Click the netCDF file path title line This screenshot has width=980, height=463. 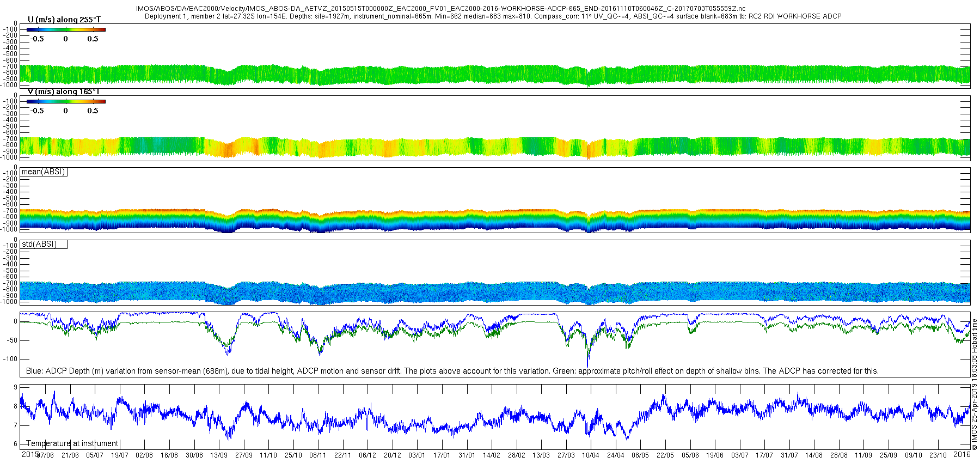(x=441, y=9)
